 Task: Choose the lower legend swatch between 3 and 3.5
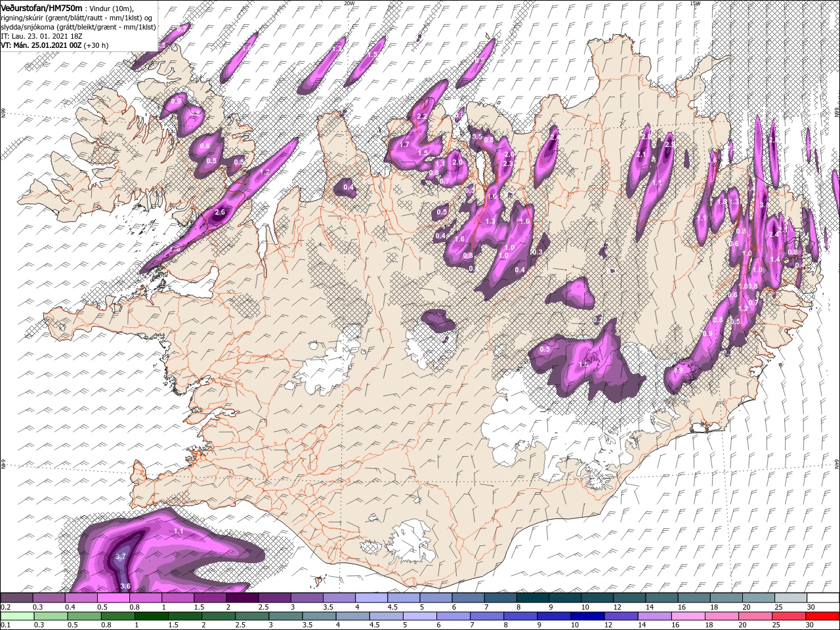(285, 616)
